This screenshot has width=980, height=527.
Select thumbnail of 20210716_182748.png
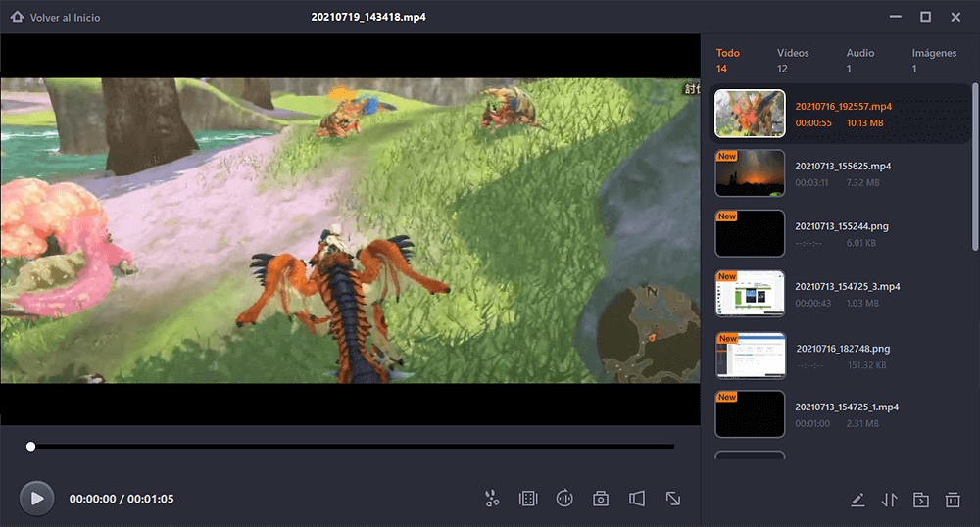pos(751,356)
